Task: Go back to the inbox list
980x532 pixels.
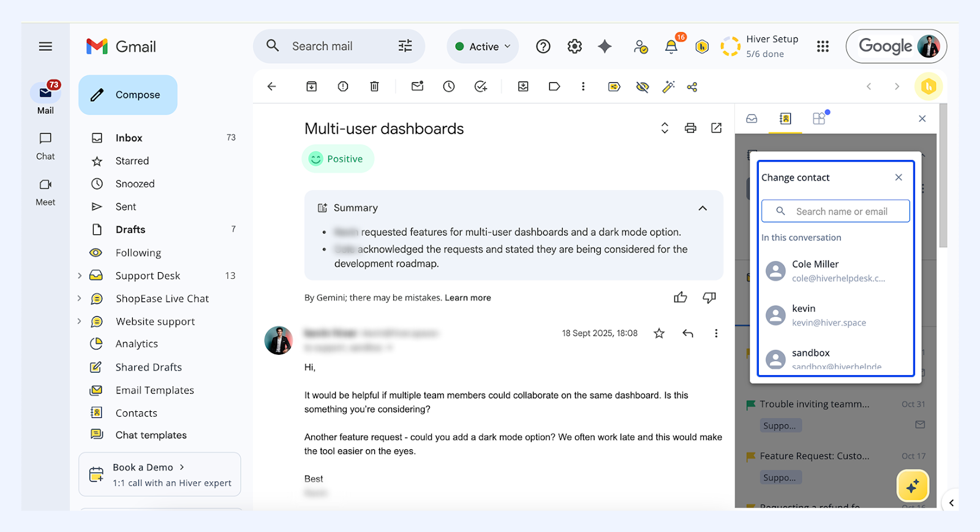Action: pos(272,86)
